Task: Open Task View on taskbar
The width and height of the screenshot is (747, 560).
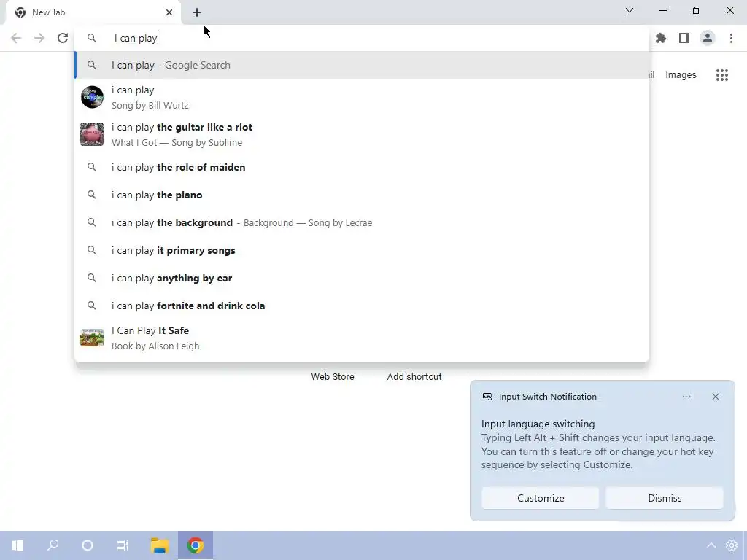Action: coord(123,545)
